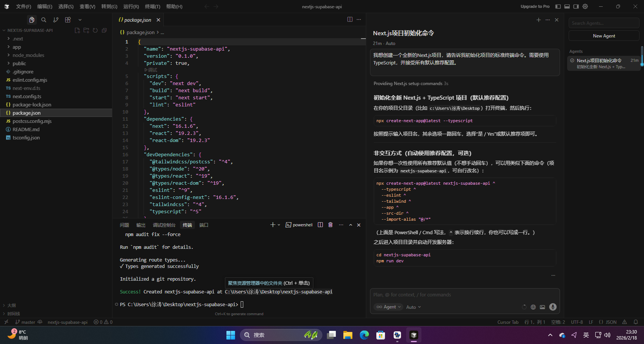
Task: Toggle the bottom panel layout button
Action: pos(567,6)
